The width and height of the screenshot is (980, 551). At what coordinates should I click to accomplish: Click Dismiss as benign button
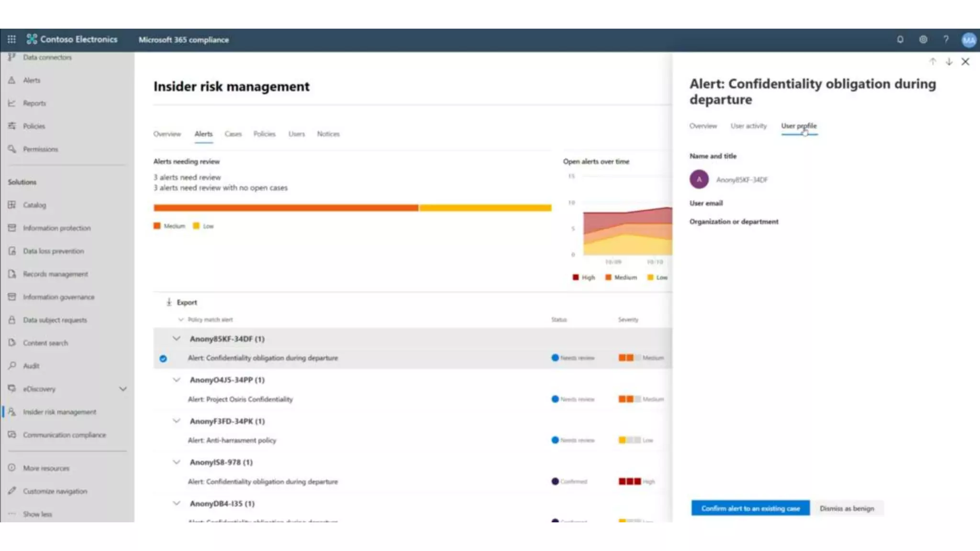(x=846, y=508)
